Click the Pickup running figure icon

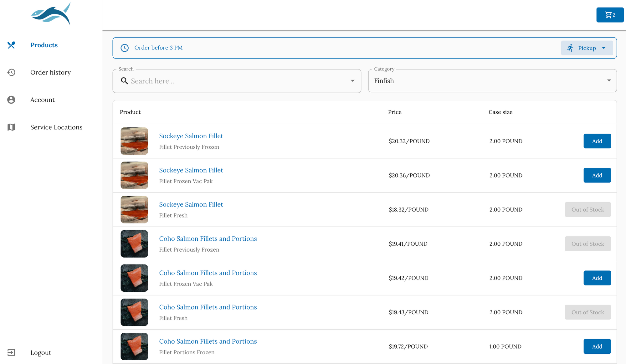(x=571, y=48)
